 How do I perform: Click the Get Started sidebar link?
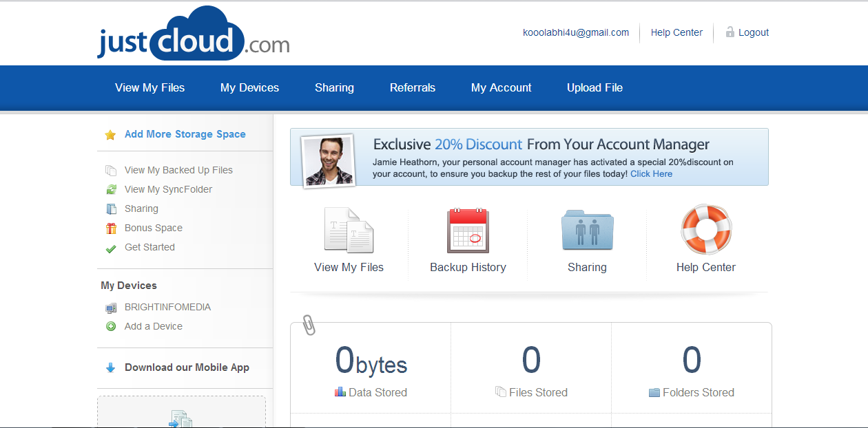coord(149,247)
